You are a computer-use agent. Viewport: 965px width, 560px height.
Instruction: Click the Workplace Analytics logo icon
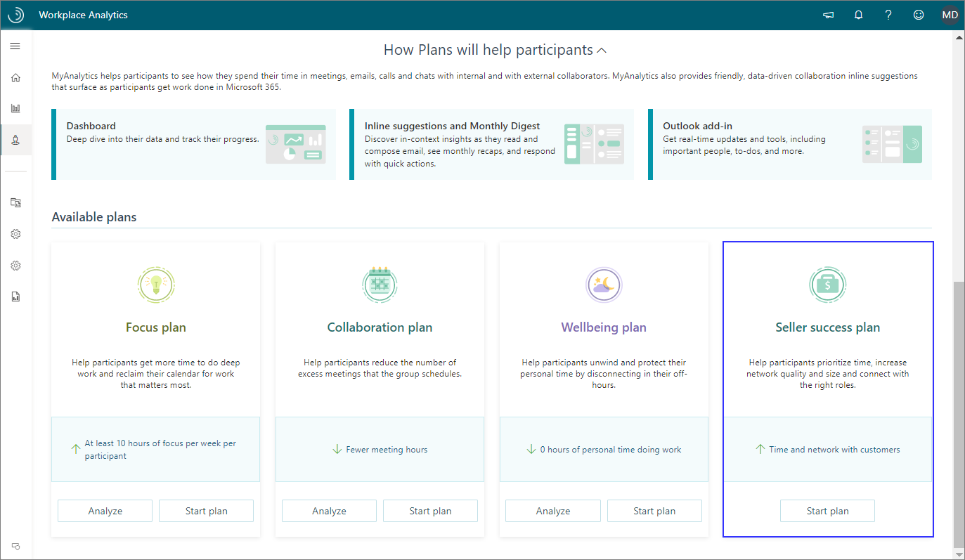coord(15,15)
